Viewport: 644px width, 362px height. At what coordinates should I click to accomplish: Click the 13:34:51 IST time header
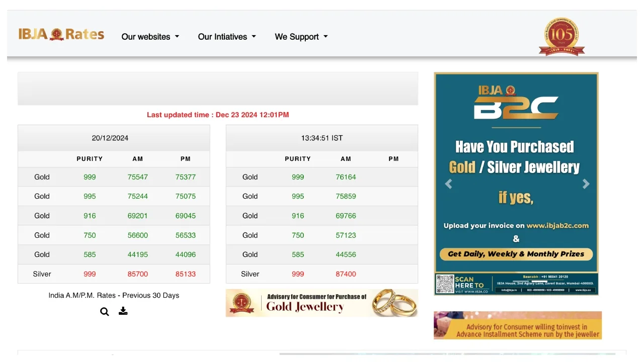pos(322,138)
